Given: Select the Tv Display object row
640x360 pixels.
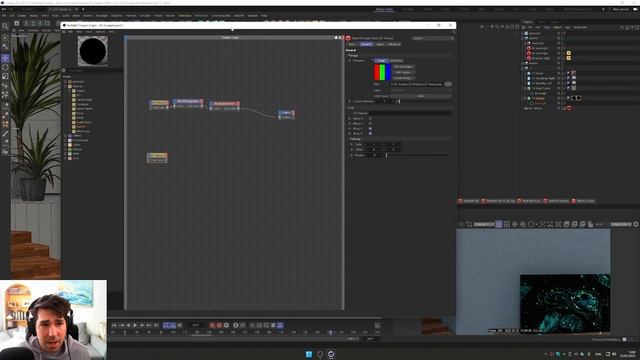Looking at the screenshot, I should click(540, 98).
